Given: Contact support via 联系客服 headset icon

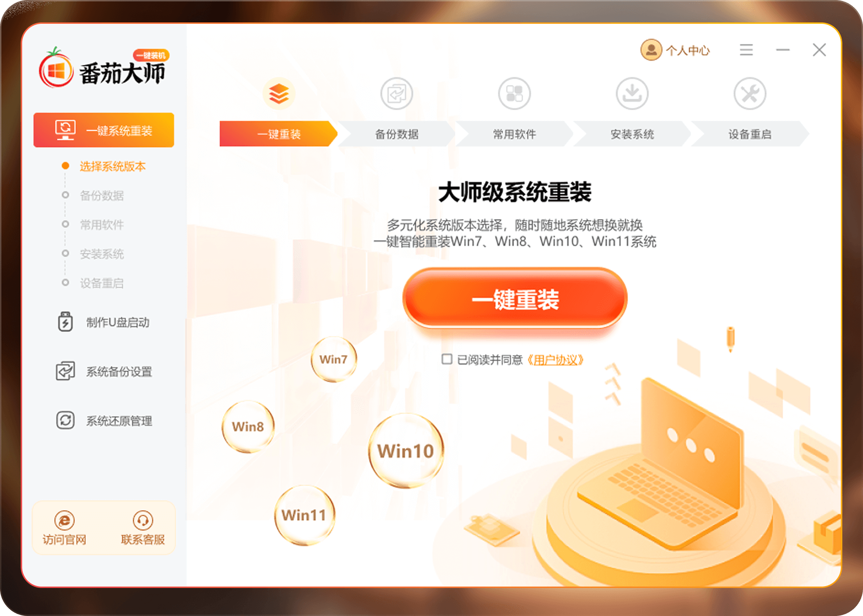Looking at the screenshot, I should (x=143, y=528).
